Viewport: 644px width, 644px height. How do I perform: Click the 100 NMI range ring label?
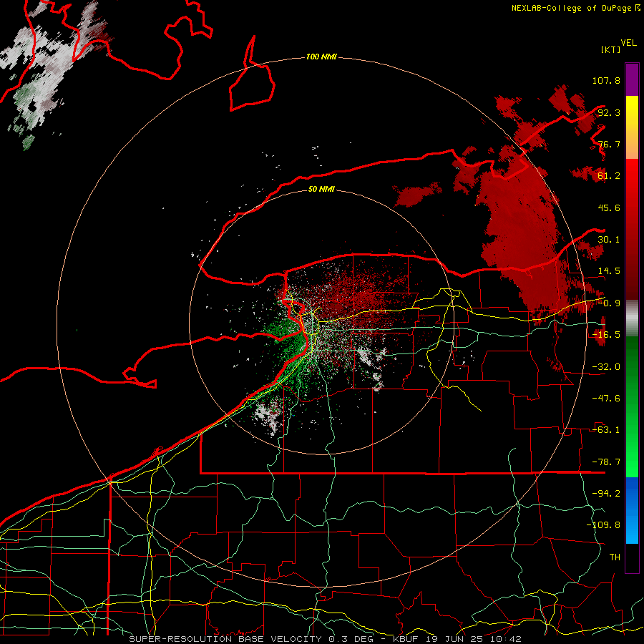(x=321, y=57)
